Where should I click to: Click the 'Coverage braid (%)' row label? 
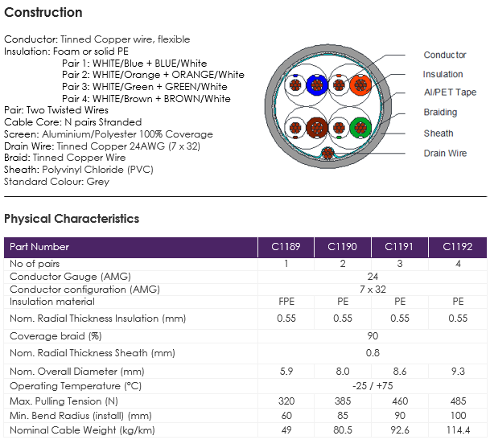[x=56, y=336]
